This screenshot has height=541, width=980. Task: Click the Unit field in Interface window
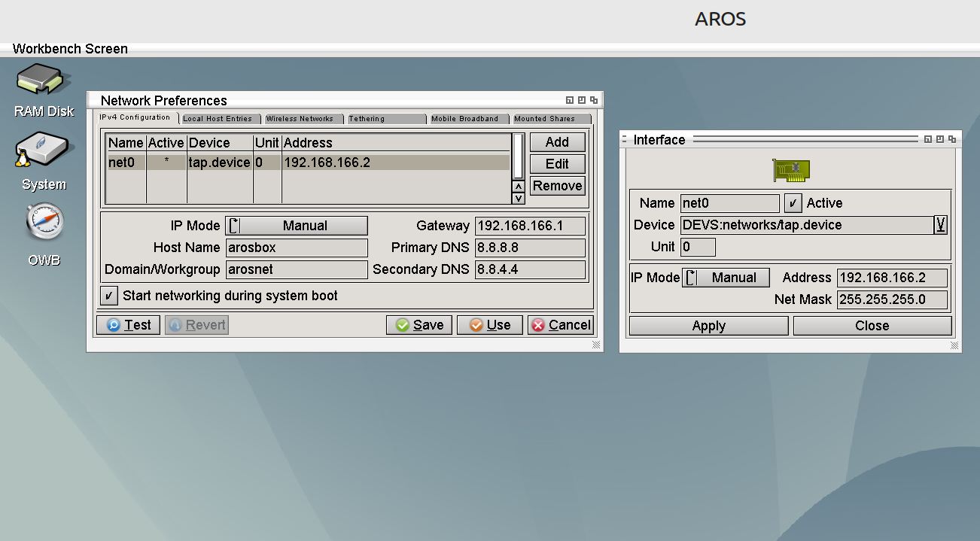click(x=698, y=247)
